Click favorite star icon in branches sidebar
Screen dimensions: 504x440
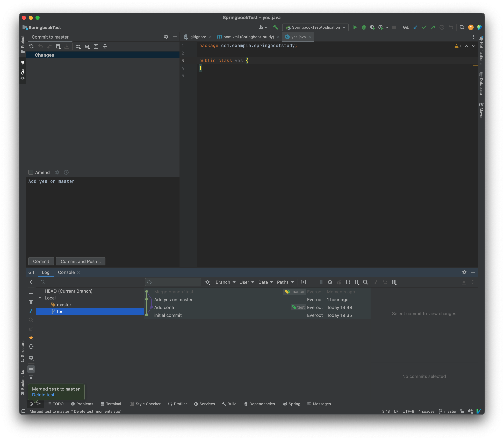click(x=31, y=338)
